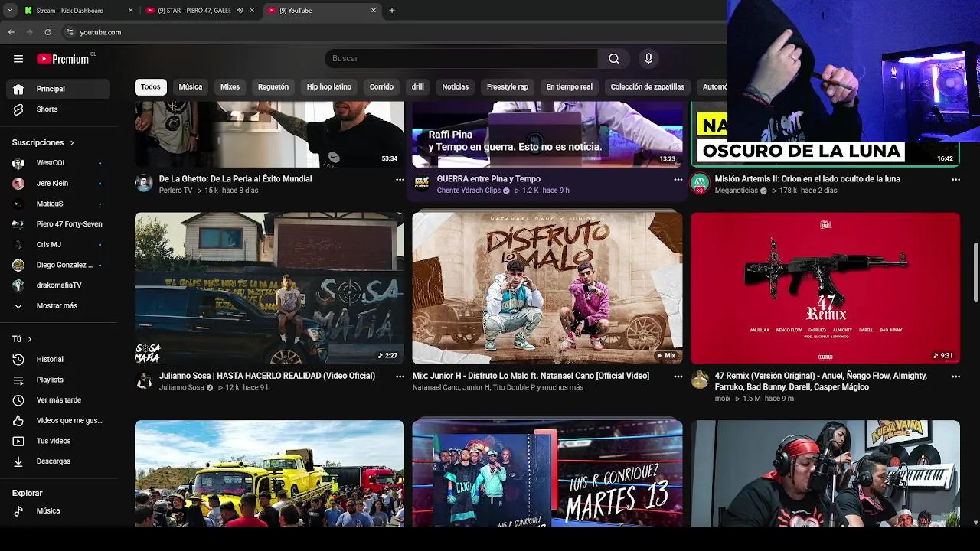Activate voice search microphone icon
This screenshot has height=551, width=980.
[x=648, y=59]
